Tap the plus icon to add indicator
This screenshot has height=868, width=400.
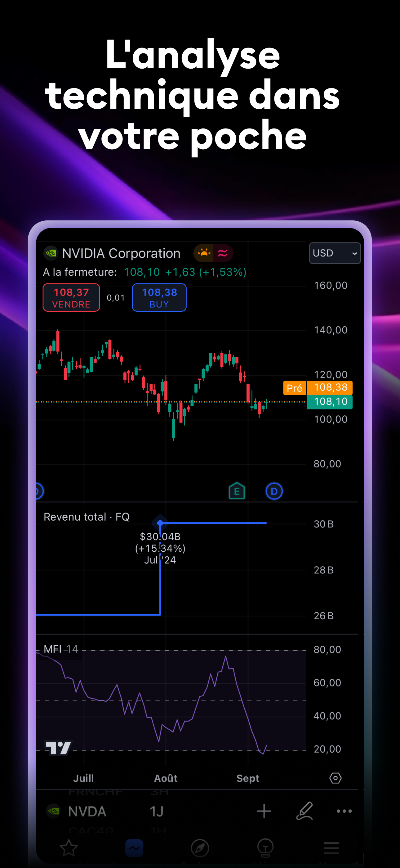pos(264,811)
